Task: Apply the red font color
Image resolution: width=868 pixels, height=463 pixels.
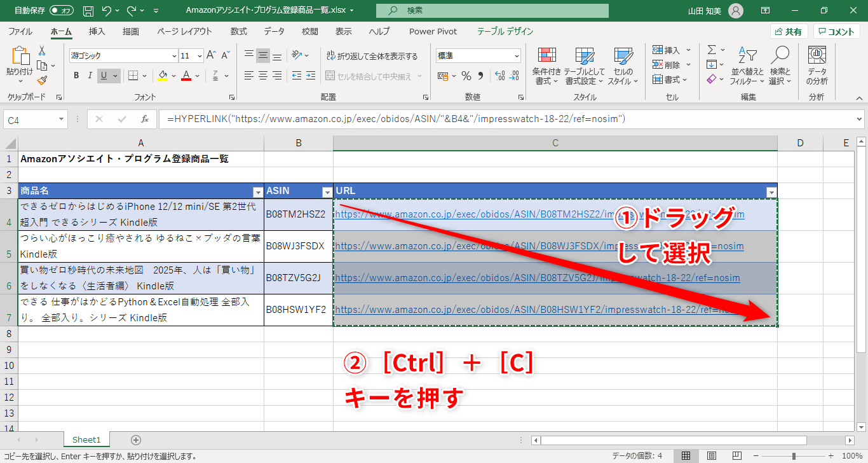Action: 186,76
